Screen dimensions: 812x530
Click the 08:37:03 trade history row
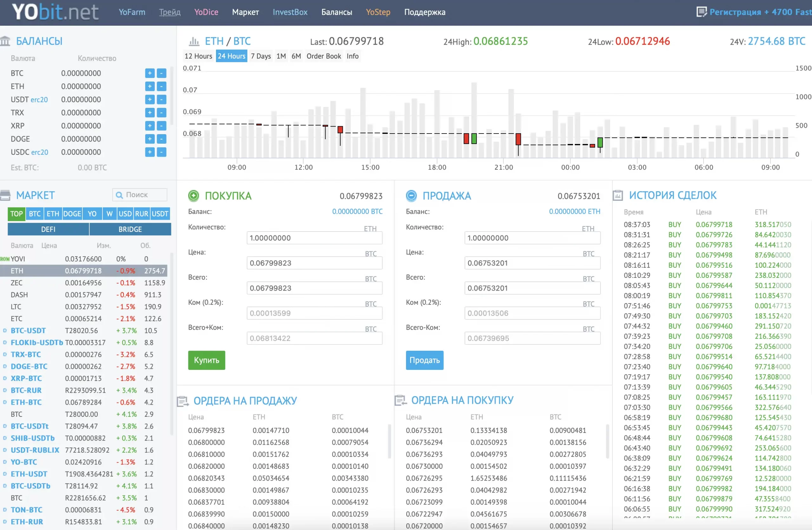[x=708, y=225]
